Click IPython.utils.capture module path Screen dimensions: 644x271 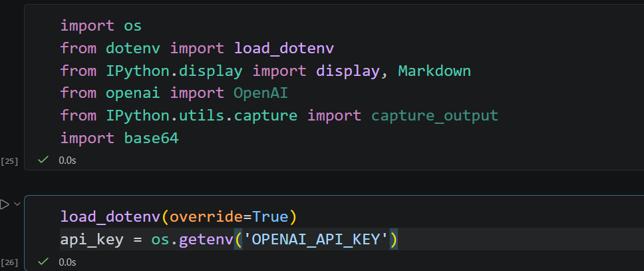pos(202,116)
